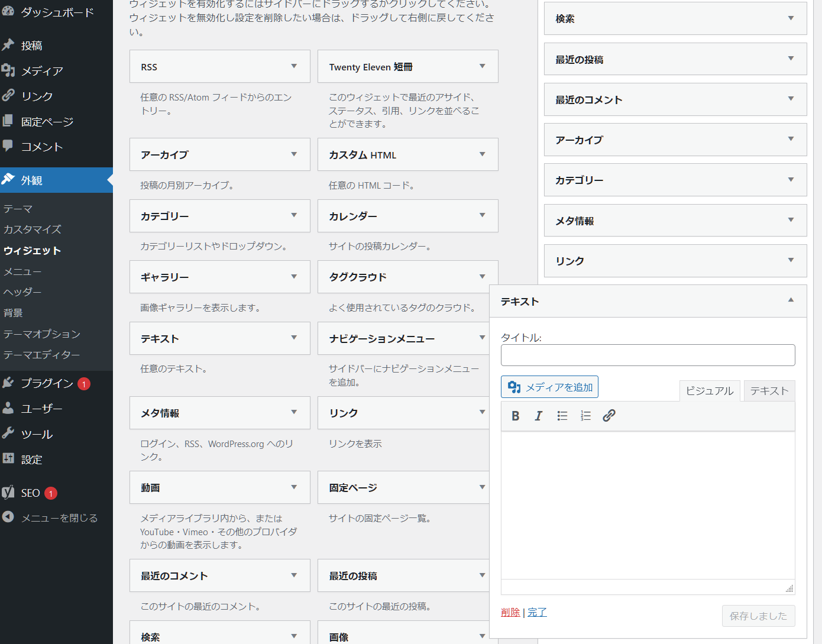822x644 pixels.
Task: Expand the 最近の投稿 sidebar widget
Action: (x=791, y=59)
